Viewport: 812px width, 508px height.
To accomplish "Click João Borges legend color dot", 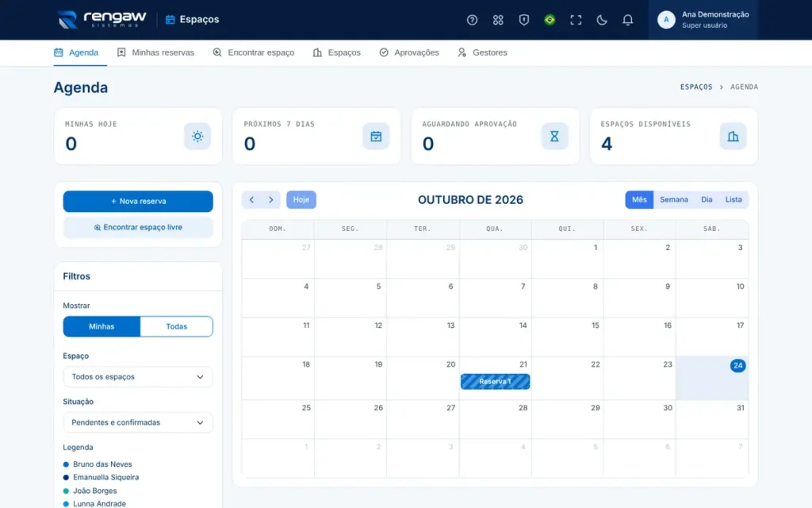I will pyautogui.click(x=66, y=491).
